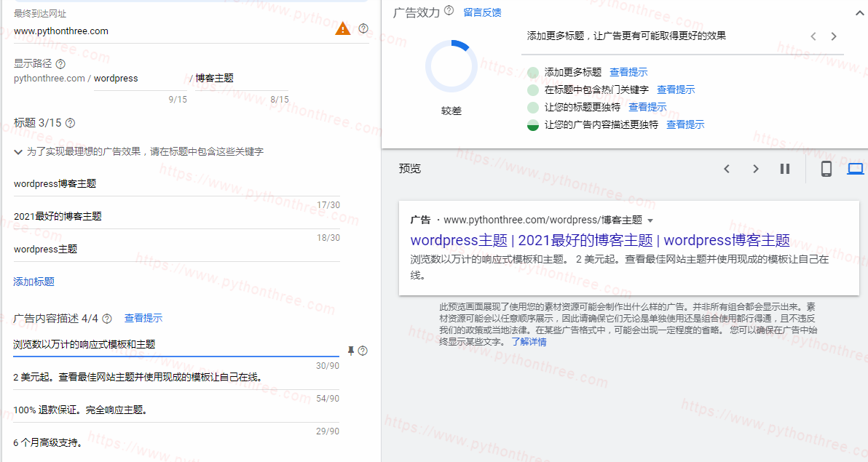Screen dimensions: 868x462
Task: Click the orange warning triangle beside final URL
Action: (x=343, y=29)
